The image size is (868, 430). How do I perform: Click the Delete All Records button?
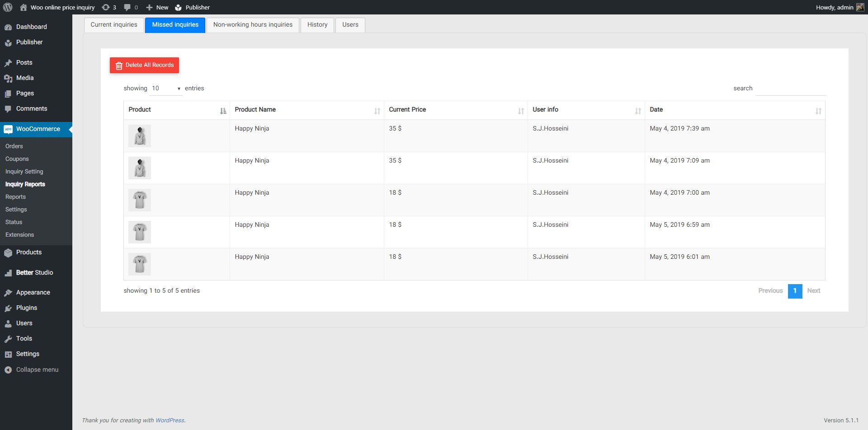click(144, 65)
